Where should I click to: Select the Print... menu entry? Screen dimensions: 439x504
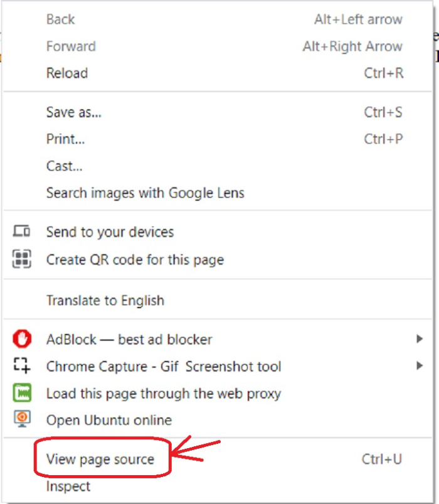coord(65,139)
